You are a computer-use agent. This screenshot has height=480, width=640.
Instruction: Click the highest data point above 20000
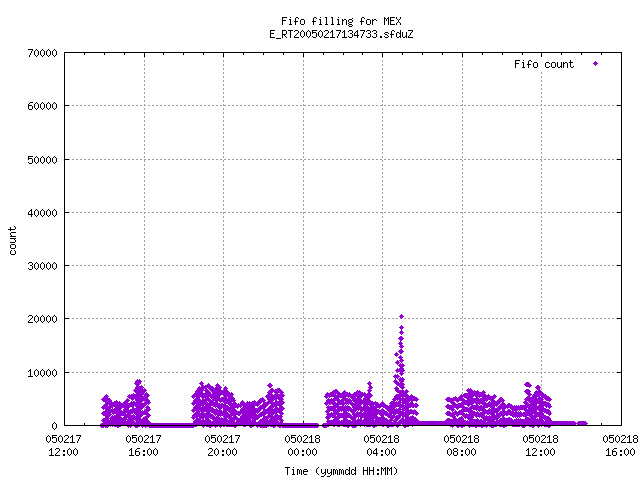pos(402,316)
